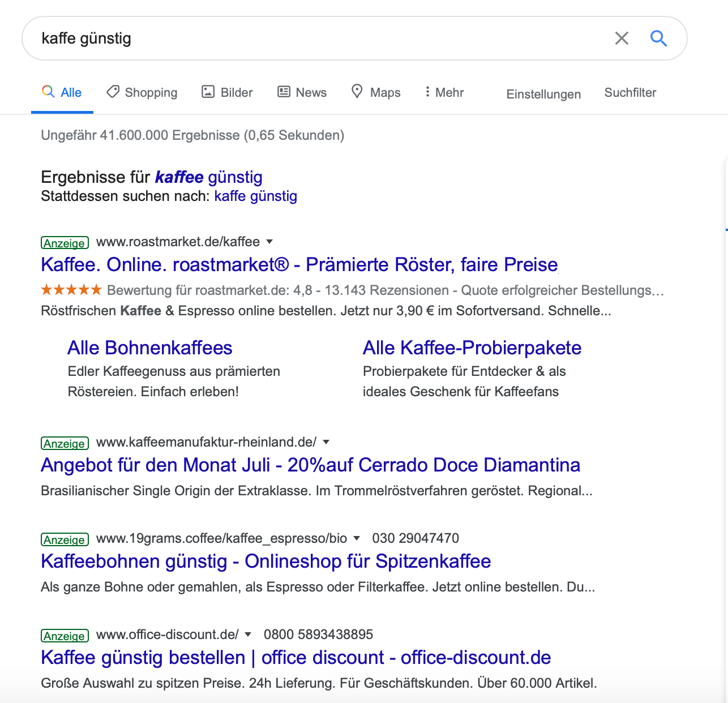Viewport: 728px width, 703px height.
Task: Search instead for 'kaffe günstig'
Action: pyautogui.click(x=255, y=196)
